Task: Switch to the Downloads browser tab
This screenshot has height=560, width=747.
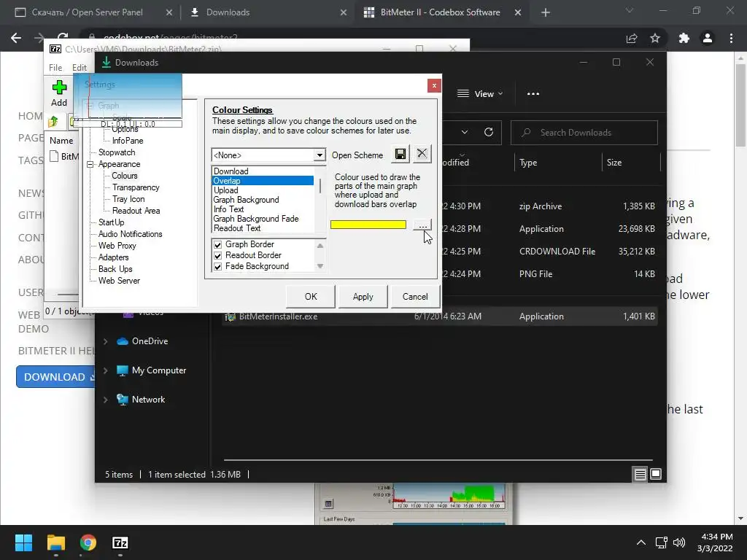Action: point(268,12)
